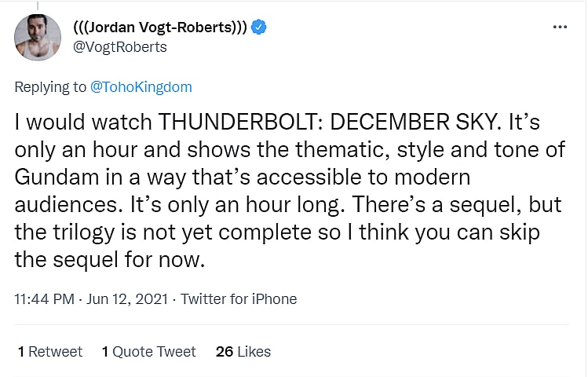The image size is (588, 377).
Task: Click the blue verified checkmark badge
Action: click(259, 27)
